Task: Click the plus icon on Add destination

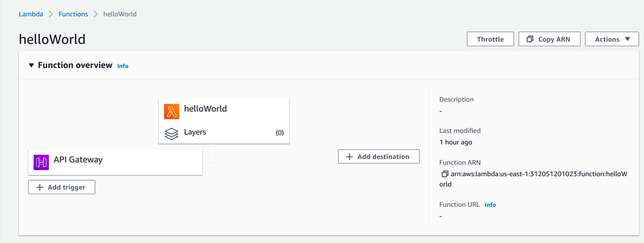Action: click(350, 157)
